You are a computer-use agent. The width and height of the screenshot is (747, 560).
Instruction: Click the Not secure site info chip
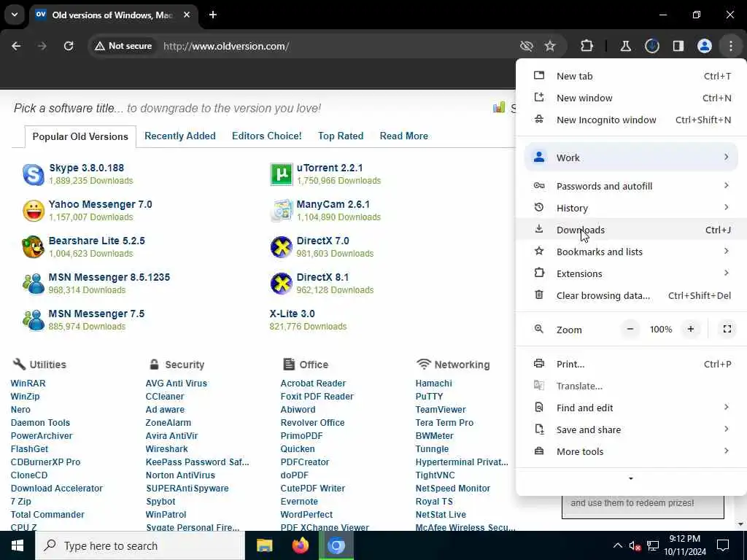tap(123, 46)
